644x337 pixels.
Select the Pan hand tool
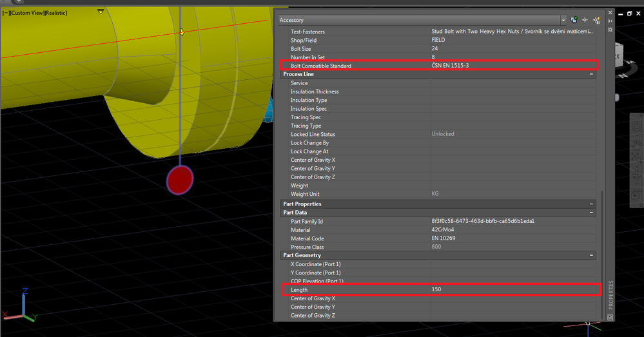(x=637, y=144)
